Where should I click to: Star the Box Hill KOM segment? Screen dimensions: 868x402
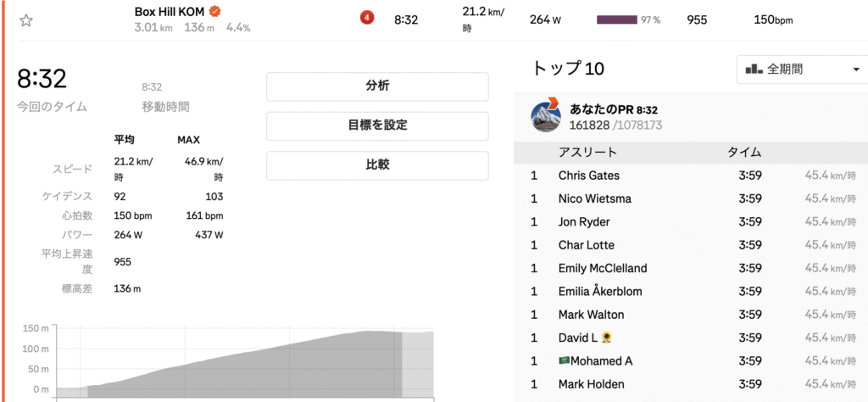pyautogui.click(x=26, y=20)
